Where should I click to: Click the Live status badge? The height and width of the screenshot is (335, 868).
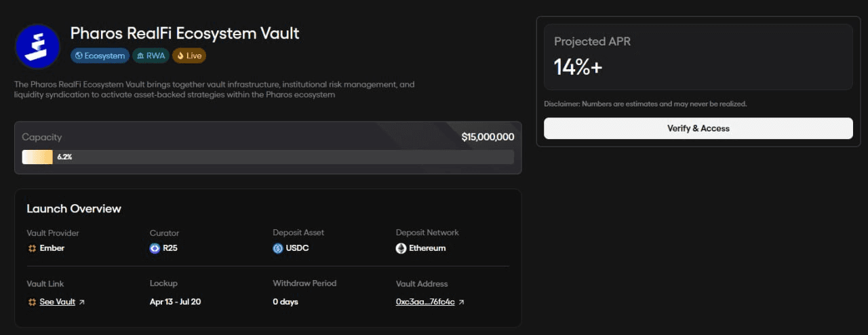point(189,56)
